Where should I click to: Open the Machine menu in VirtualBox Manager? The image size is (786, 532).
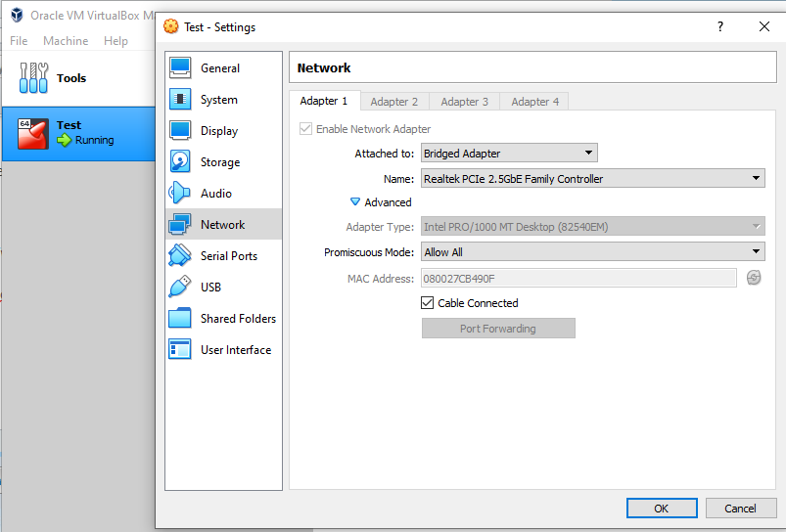click(x=66, y=40)
